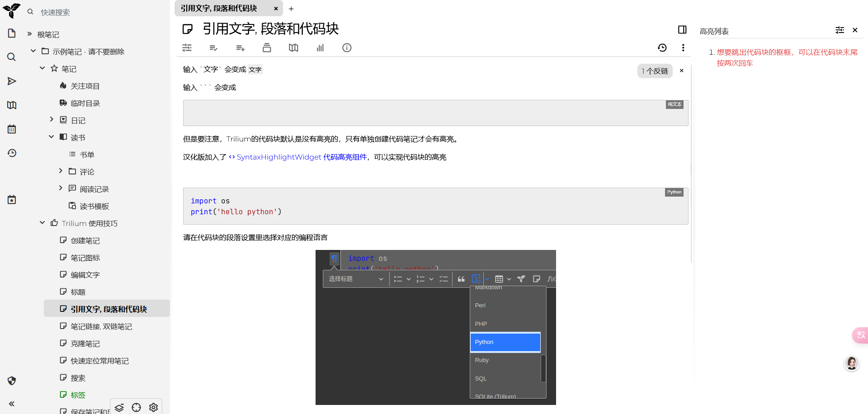Show note revisions history icon
Viewport: 868px width, 414px height.
click(662, 47)
